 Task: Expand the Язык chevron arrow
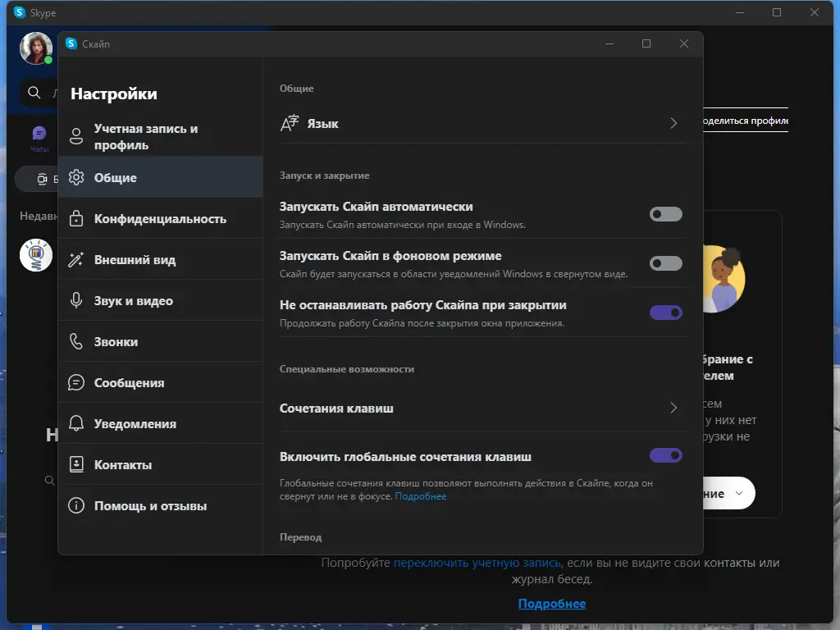673,123
